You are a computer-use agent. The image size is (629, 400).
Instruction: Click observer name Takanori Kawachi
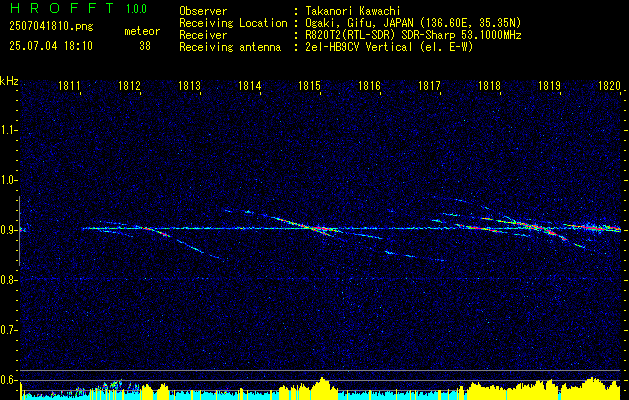point(353,11)
